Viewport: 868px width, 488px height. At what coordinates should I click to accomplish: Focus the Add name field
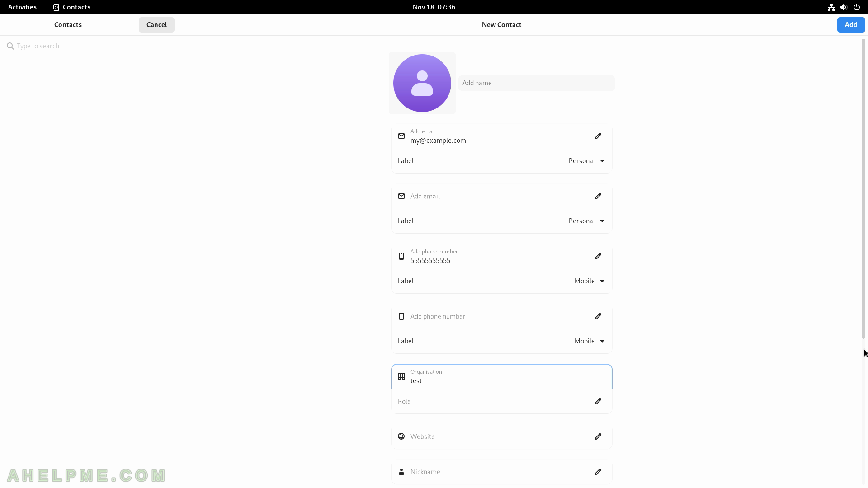pyautogui.click(x=536, y=83)
